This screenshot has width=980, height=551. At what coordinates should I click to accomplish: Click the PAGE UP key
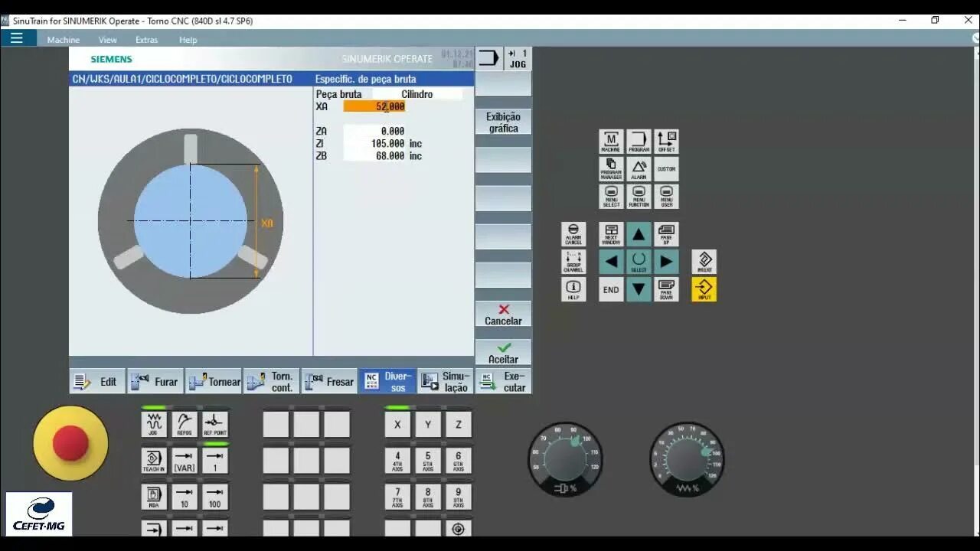pos(666,234)
